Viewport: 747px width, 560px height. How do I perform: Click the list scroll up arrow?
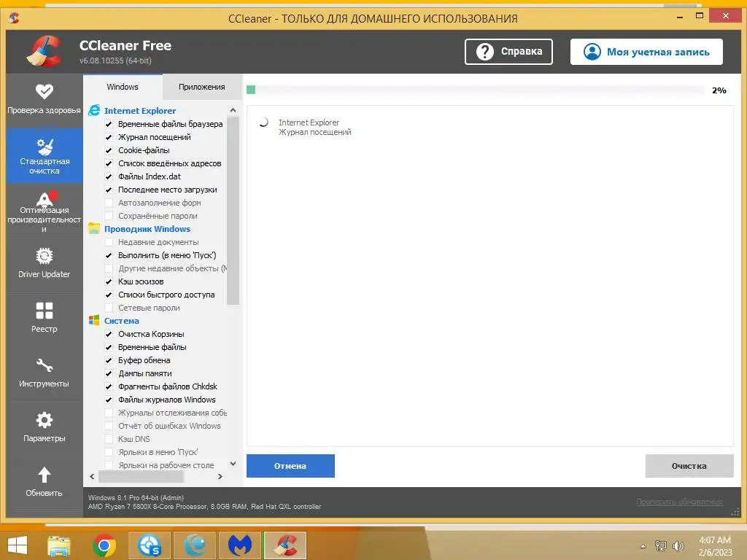click(233, 111)
